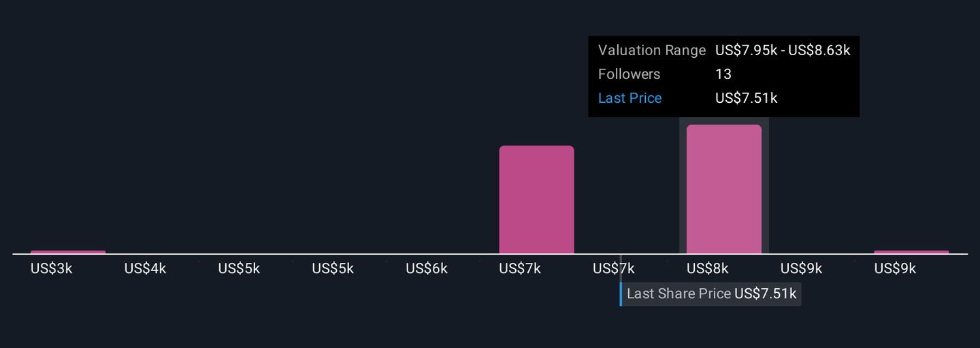
Task: Click the US$6k axis label
Action: [x=426, y=269]
